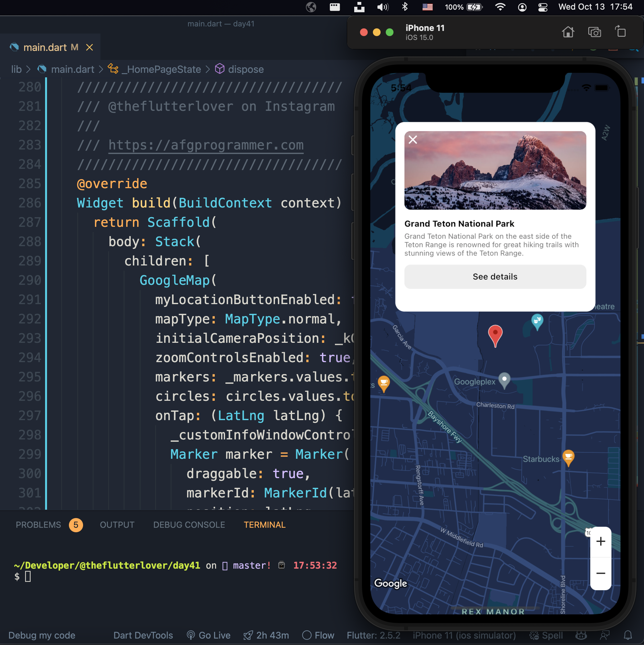The height and width of the screenshot is (645, 644).
Task: Rotate the iPhone simulator device
Action: point(620,32)
